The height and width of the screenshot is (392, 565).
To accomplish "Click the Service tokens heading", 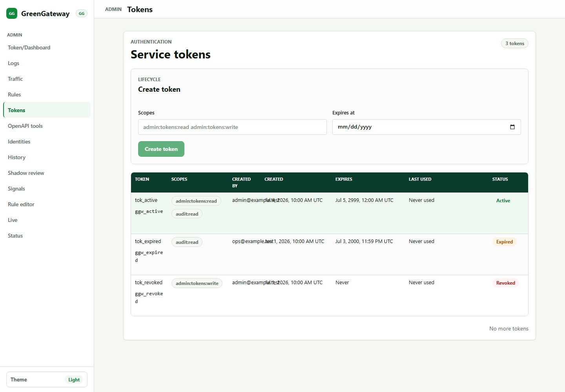I will pyautogui.click(x=171, y=54).
